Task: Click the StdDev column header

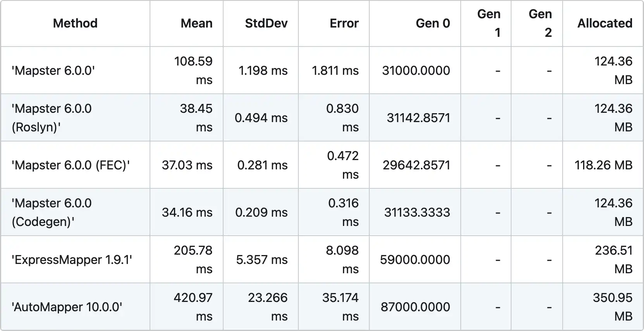Action: click(x=266, y=23)
